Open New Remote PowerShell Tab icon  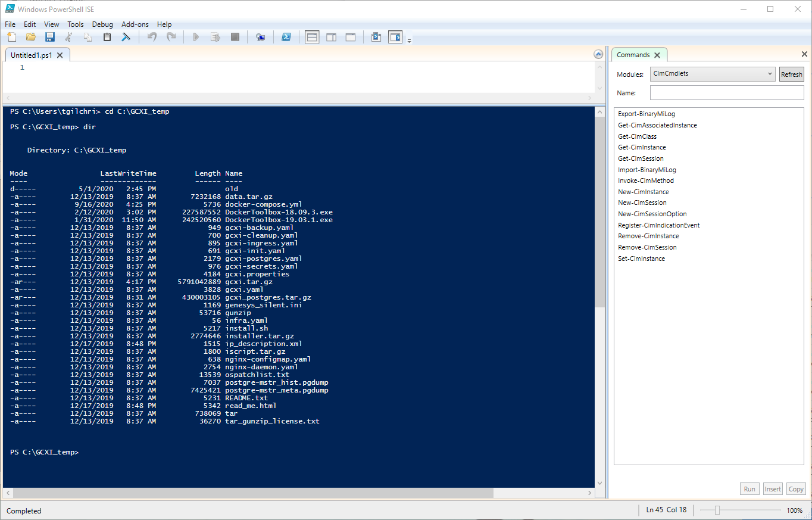coord(260,38)
